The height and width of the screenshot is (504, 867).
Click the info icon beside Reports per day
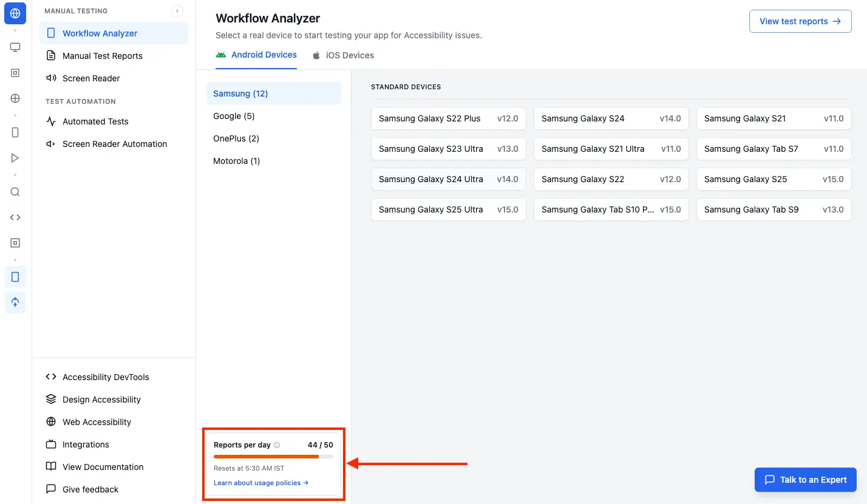(277, 445)
